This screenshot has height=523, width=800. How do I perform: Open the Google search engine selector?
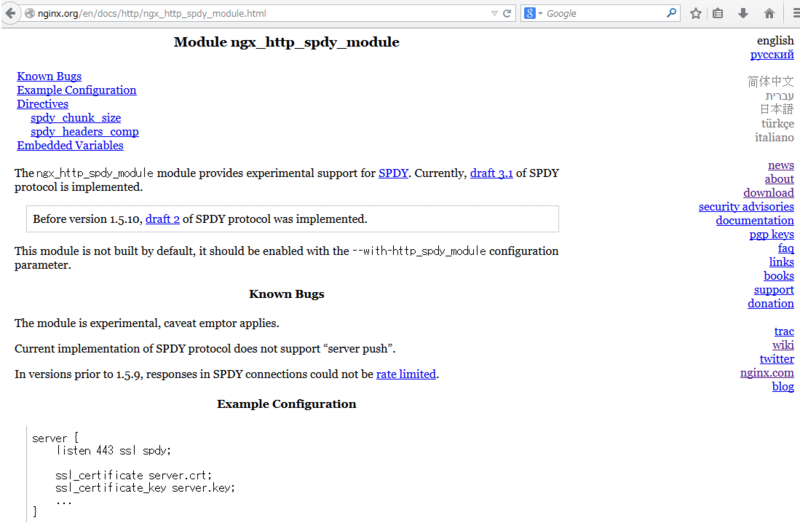coord(533,13)
